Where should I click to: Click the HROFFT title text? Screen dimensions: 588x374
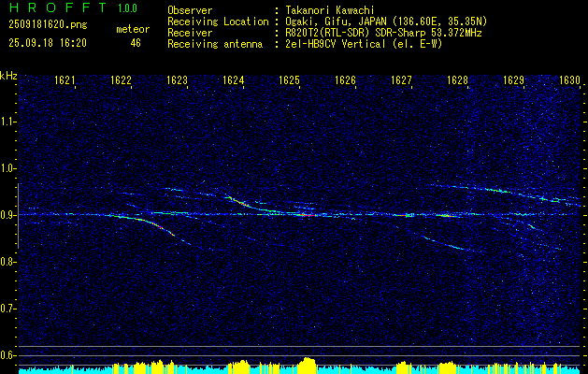point(58,7)
